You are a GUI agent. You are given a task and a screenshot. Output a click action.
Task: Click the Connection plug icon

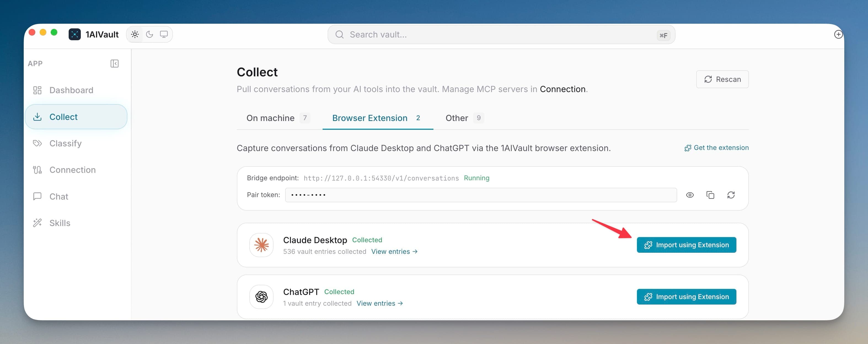click(x=37, y=170)
